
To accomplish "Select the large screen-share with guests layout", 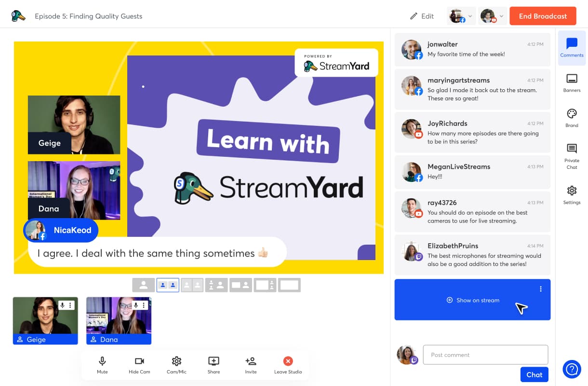I will click(265, 285).
